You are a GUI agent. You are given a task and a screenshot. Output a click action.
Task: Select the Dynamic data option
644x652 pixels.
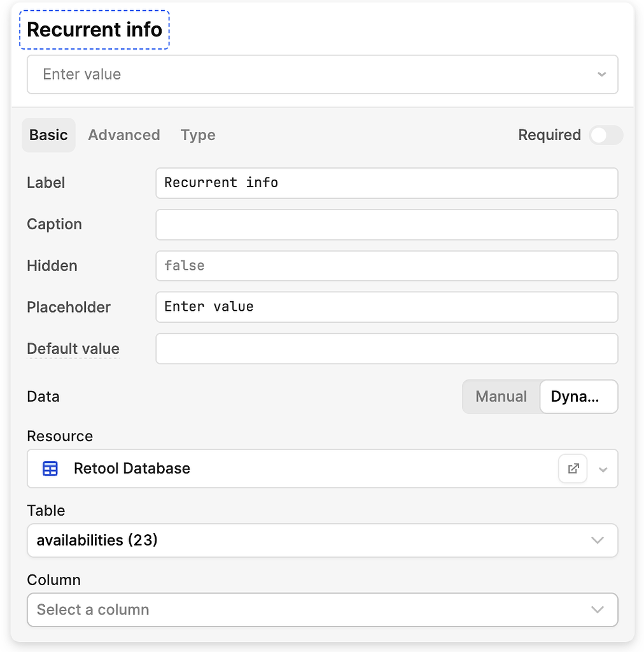(578, 396)
